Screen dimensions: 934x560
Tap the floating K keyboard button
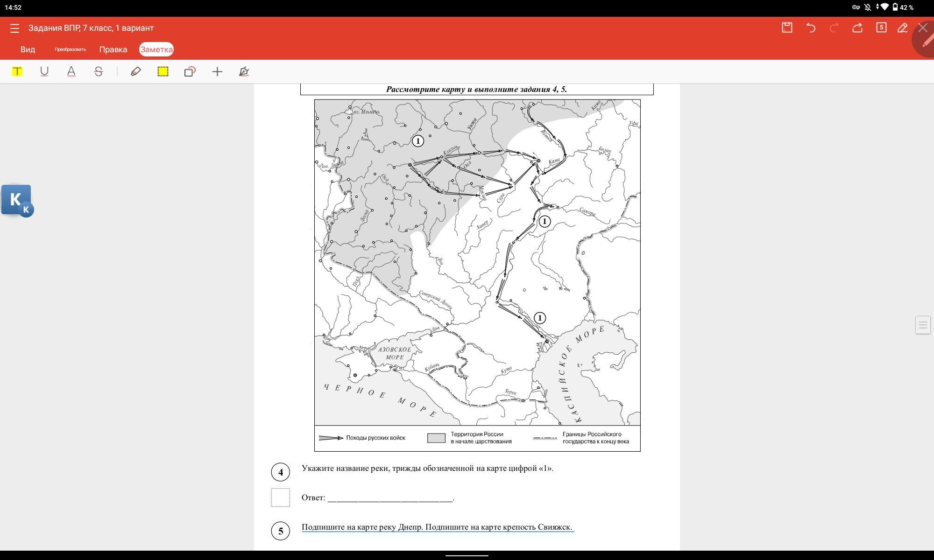pos(17,200)
